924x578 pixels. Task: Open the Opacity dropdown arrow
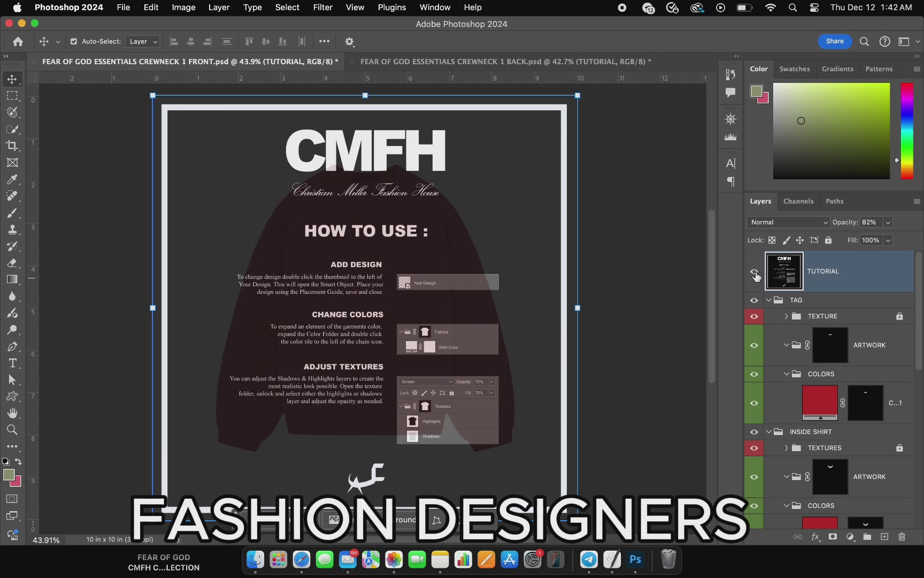pyautogui.click(x=888, y=222)
